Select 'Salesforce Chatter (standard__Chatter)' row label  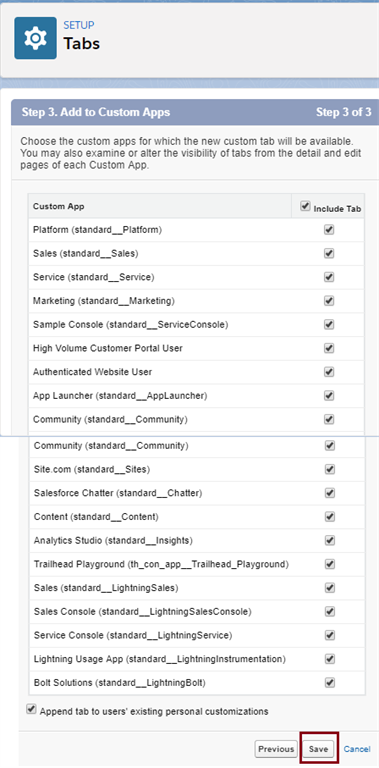point(118,493)
